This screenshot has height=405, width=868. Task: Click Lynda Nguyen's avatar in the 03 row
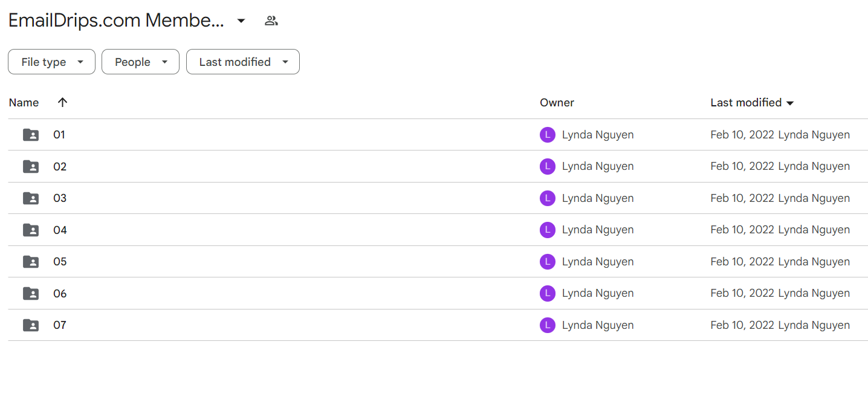click(x=548, y=198)
